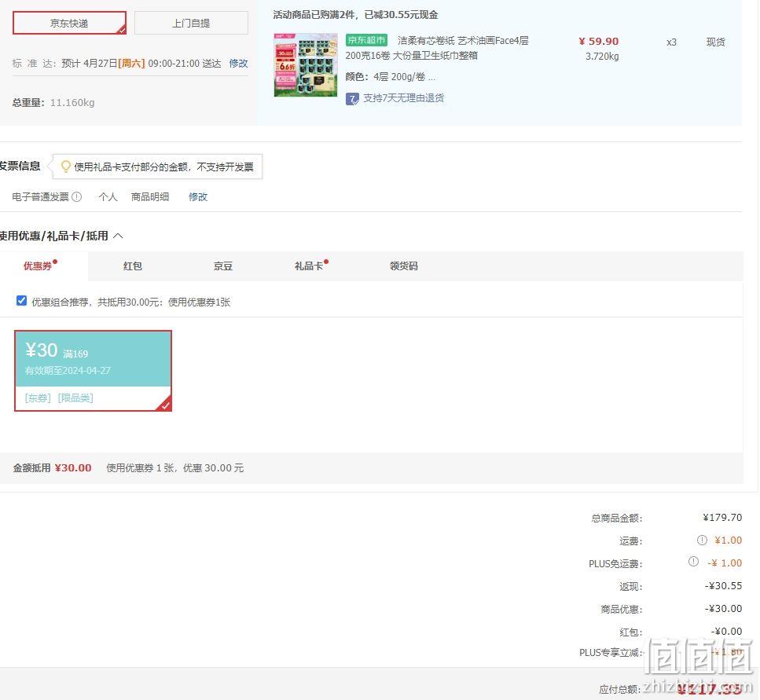Click info icon beside PLUS免运费
760x700 pixels.
click(x=694, y=562)
